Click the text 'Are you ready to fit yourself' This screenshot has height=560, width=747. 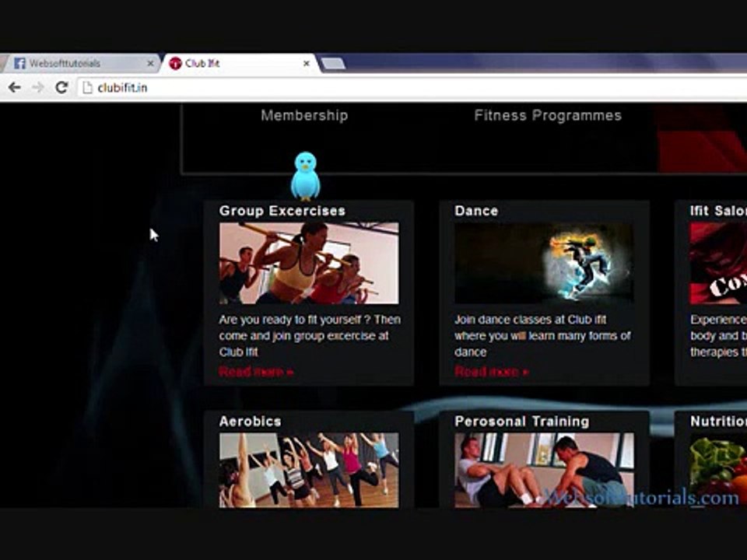pos(290,320)
